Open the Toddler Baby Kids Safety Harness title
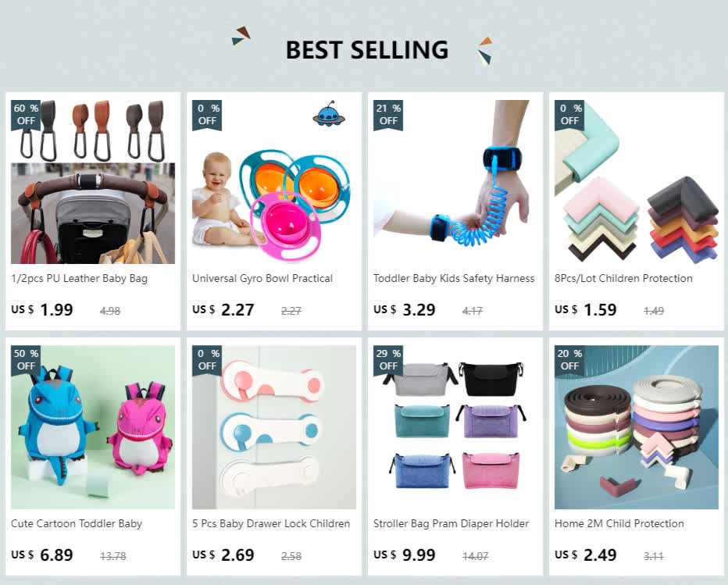Viewport: 728px width, 585px height. (x=454, y=278)
